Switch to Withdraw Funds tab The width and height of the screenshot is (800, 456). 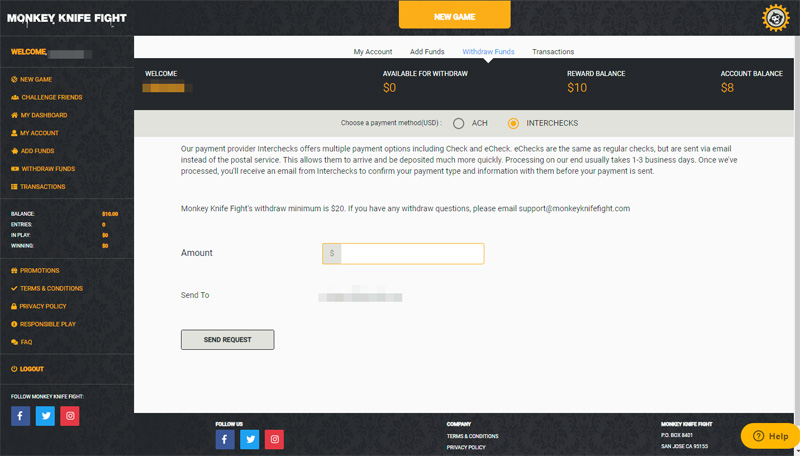pos(488,52)
